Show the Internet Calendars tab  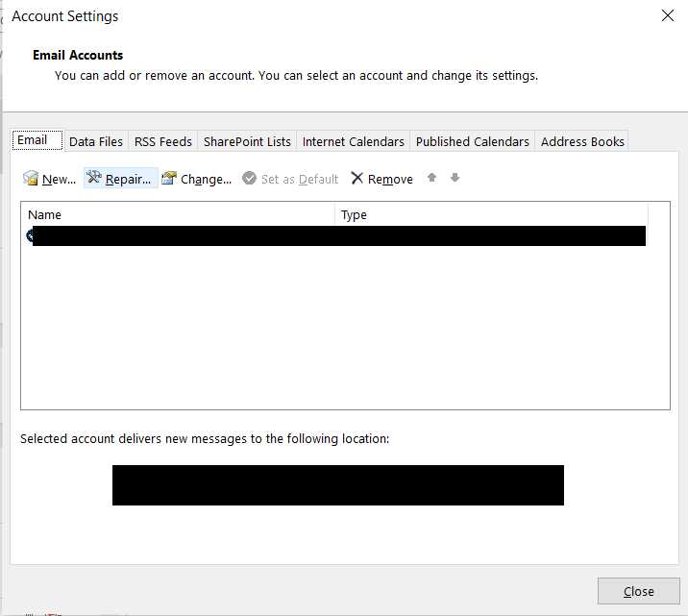point(354,141)
